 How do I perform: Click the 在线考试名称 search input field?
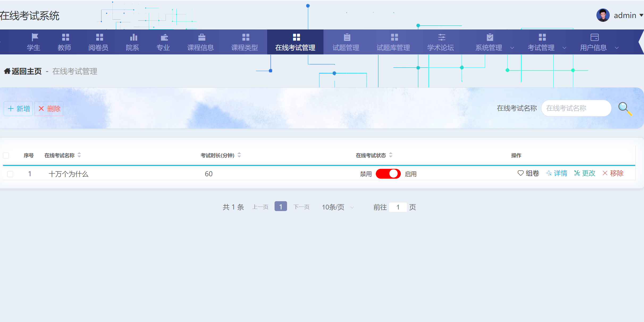pos(576,108)
